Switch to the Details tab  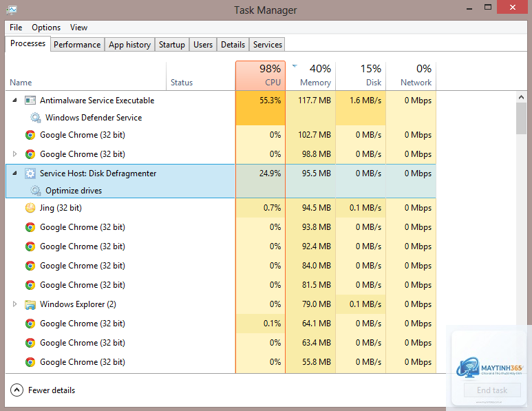click(x=233, y=45)
